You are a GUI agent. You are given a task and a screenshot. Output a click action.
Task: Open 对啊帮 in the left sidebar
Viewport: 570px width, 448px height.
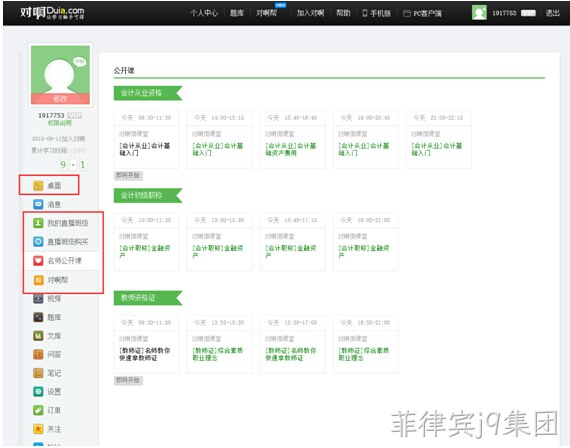tap(51, 280)
